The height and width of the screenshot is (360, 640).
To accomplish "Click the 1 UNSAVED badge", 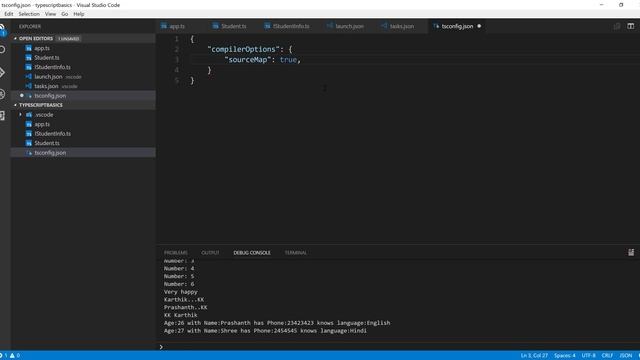I will (68, 38).
